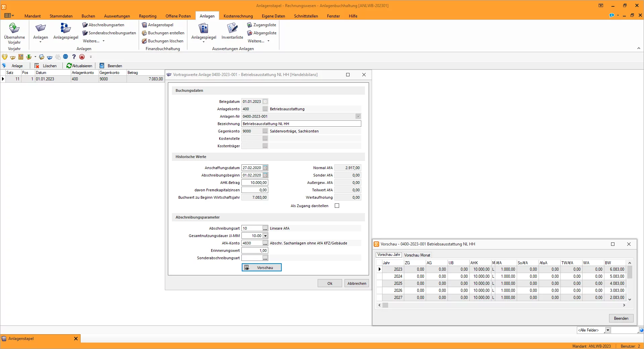Click Löschen in the Anlagenstapel toolbar
Viewport: 644px width, 349px height.
tap(46, 66)
